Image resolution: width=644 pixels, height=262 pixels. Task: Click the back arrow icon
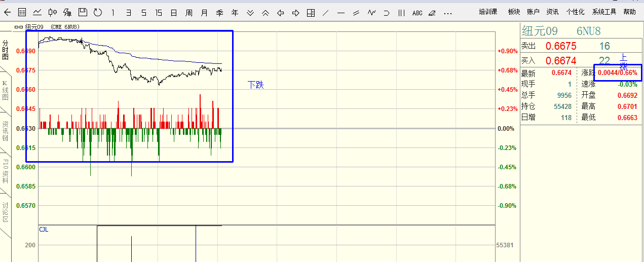click(x=7, y=12)
